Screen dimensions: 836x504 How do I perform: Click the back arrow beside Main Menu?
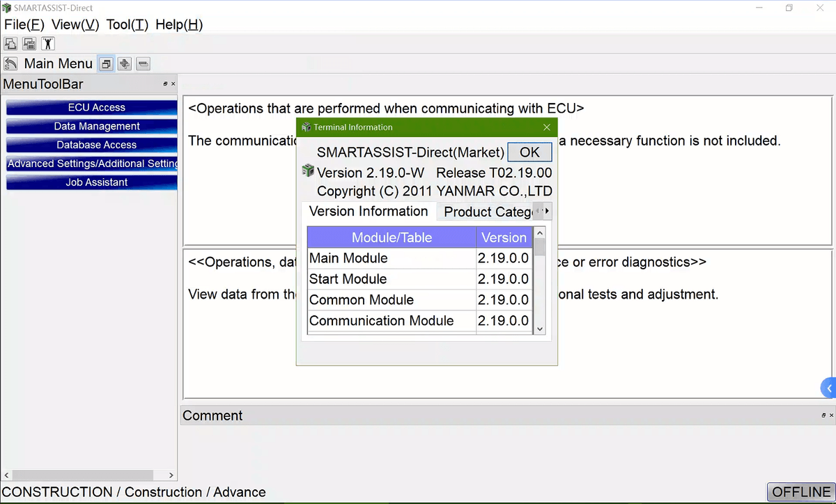tap(10, 64)
